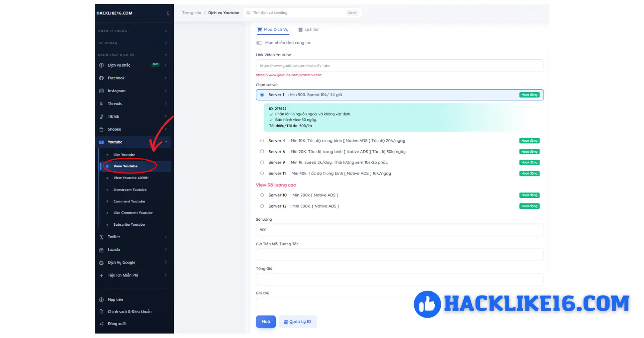Viewport: 644px width, 338px height.
Task: Click the calendar icon on Quản Lý ID
Action: [x=286, y=322]
